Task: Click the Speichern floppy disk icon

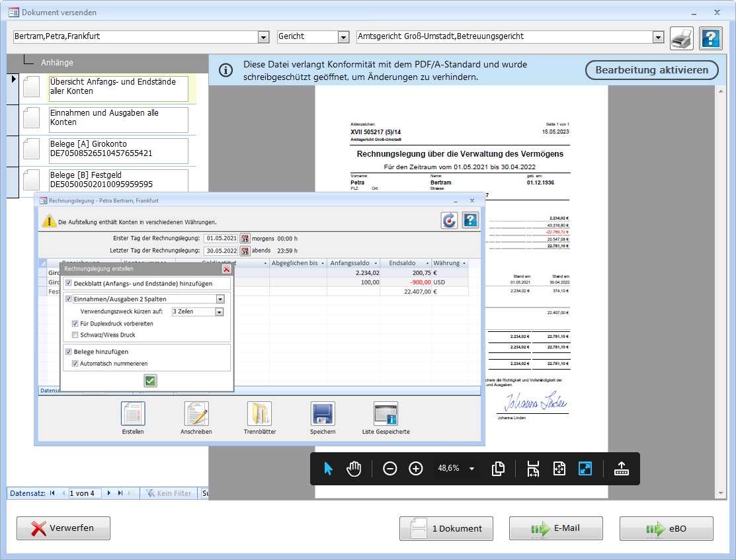Action: [323, 413]
